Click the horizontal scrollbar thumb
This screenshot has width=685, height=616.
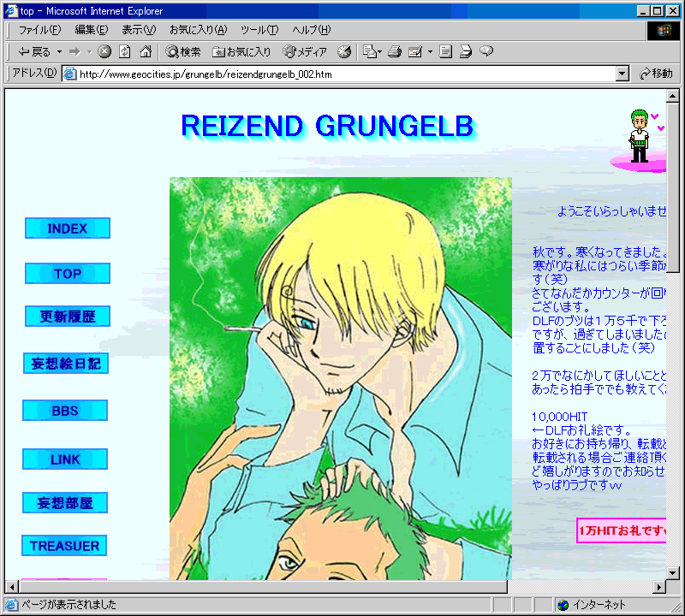point(263,587)
